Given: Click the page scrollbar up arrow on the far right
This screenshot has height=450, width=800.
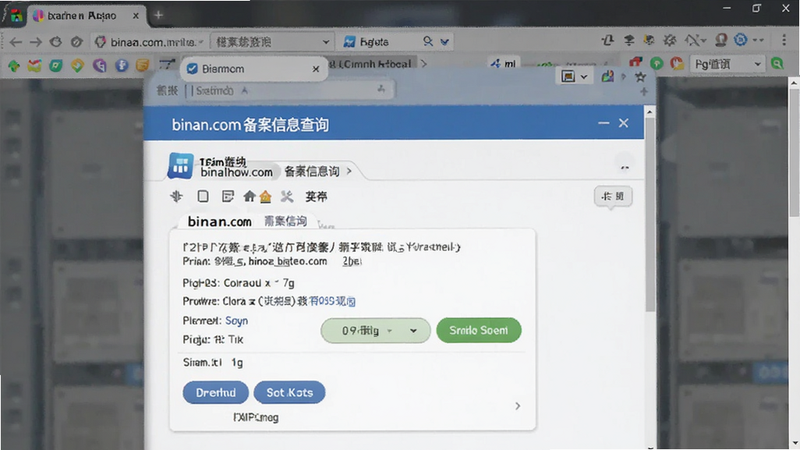Looking at the screenshot, I should [x=794, y=83].
